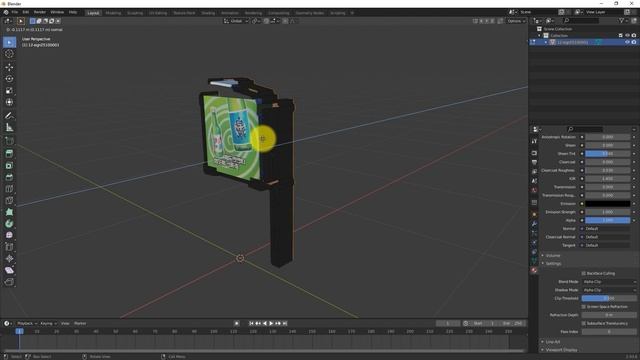This screenshot has height=360, width=640.
Task: Hide Collection with its eye icon
Action: coord(627,36)
